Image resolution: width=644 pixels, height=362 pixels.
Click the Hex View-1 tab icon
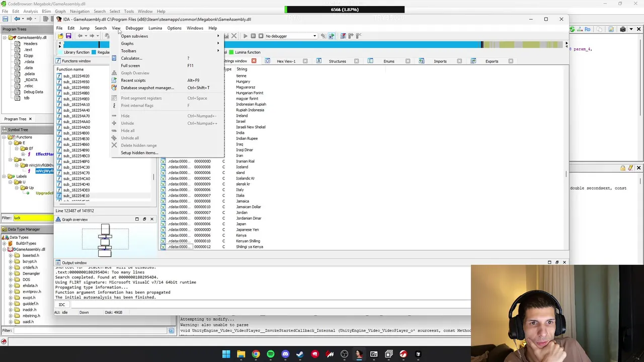coord(267,61)
